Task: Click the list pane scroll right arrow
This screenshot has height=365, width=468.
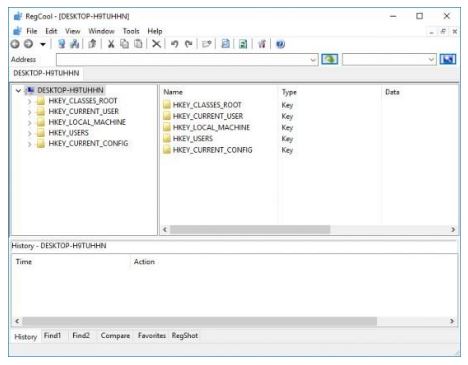Action: [x=453, y=229]
